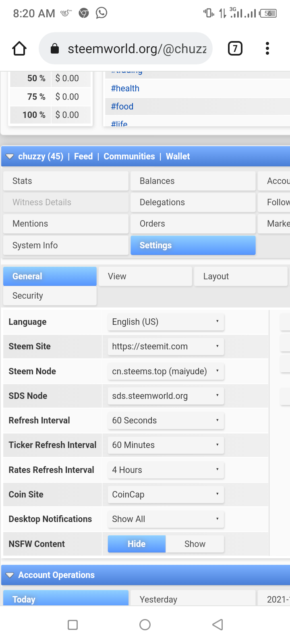Change the Rates Refresh Interval dropdown
Image resolution: width=290 pixels, height=644 pixels.
(x=166, y=470)
